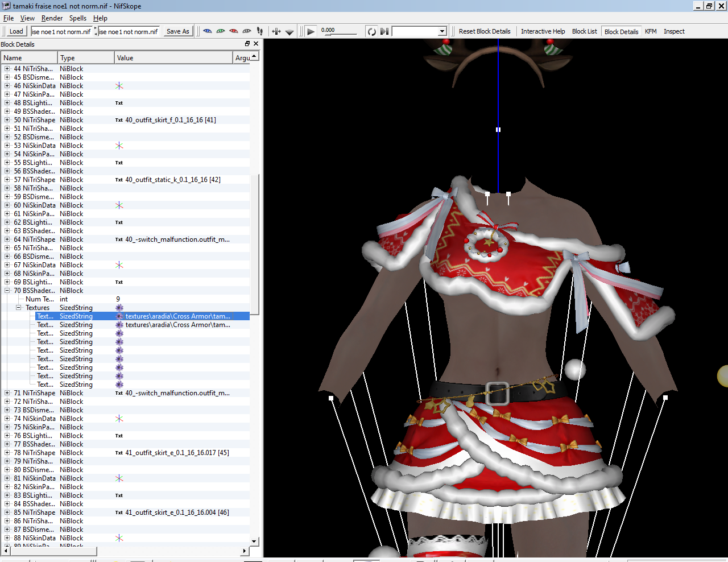
Task: Play the animation
Action: (311, 31)
